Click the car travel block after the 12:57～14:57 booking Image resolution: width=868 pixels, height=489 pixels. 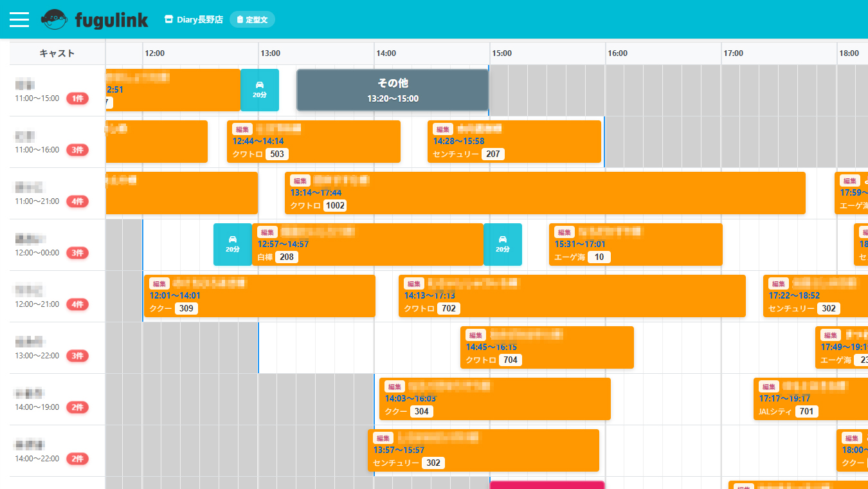pos(502,244)
